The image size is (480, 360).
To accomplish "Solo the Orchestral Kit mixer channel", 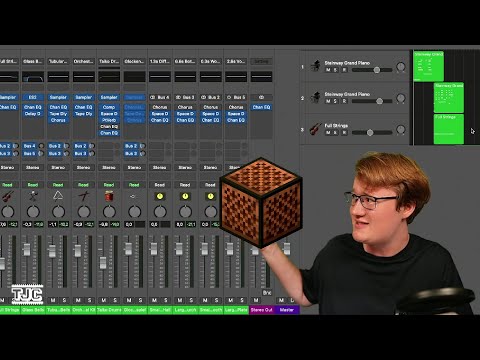I will point(90,300).
